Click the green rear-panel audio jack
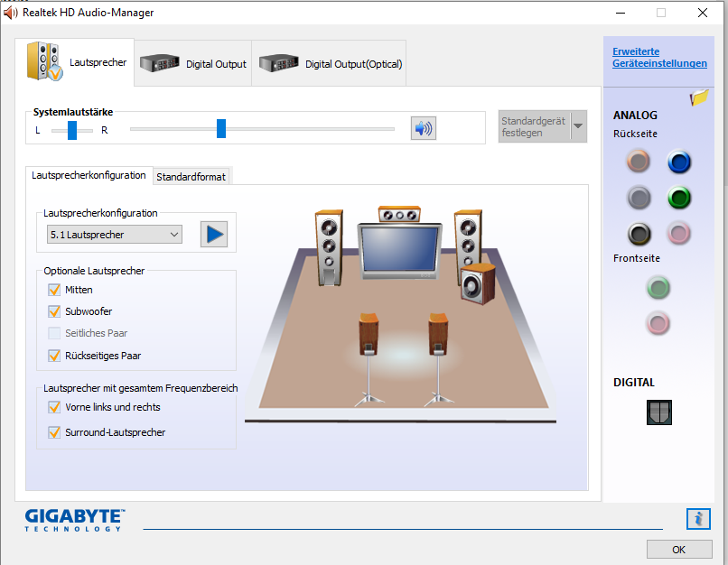Screen dimensions: 728x565 coord(679,198)
